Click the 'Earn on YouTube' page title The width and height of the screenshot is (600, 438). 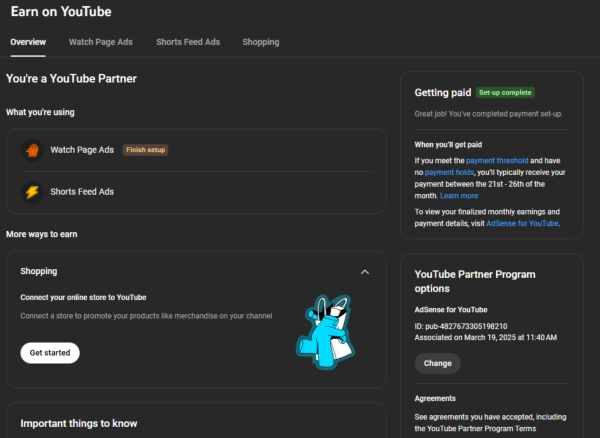pos(61,11)
